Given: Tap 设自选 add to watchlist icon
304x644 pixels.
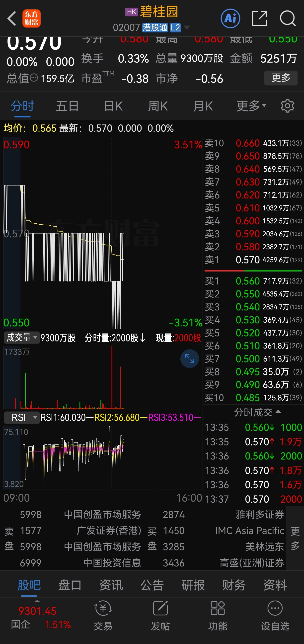Looking at the screenshot, I should pos(275,615).
